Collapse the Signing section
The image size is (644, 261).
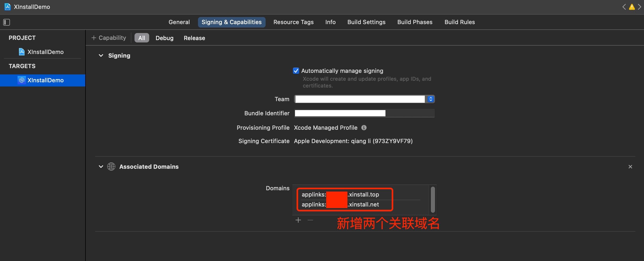click(101, 56)
